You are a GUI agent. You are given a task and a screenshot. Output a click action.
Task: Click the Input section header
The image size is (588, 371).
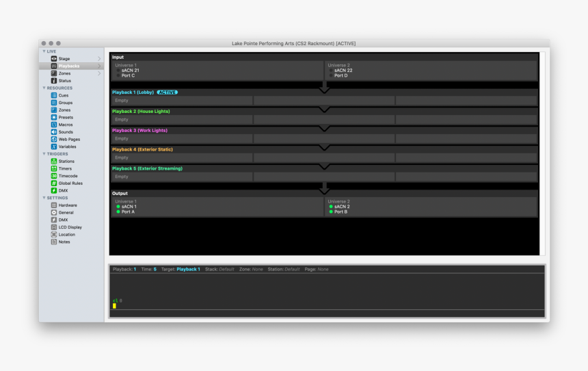coord(118,57)
